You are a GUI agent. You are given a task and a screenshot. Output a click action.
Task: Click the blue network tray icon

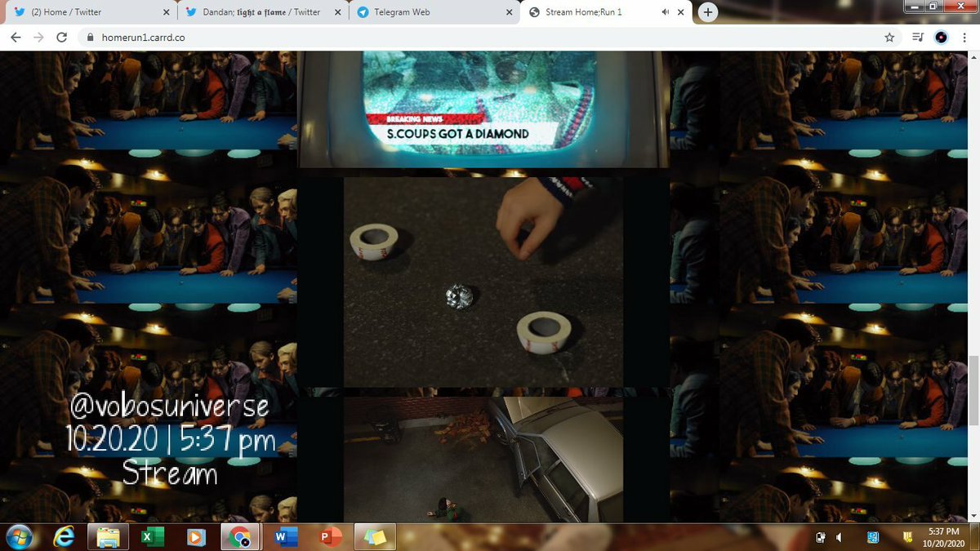point(873,537)
